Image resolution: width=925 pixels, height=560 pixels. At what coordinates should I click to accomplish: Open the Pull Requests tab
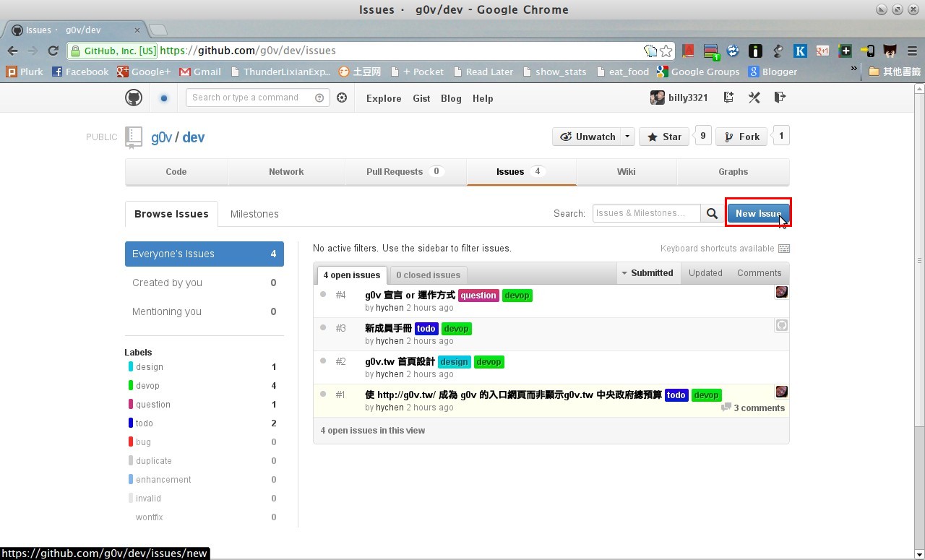[x=405, y=172]
